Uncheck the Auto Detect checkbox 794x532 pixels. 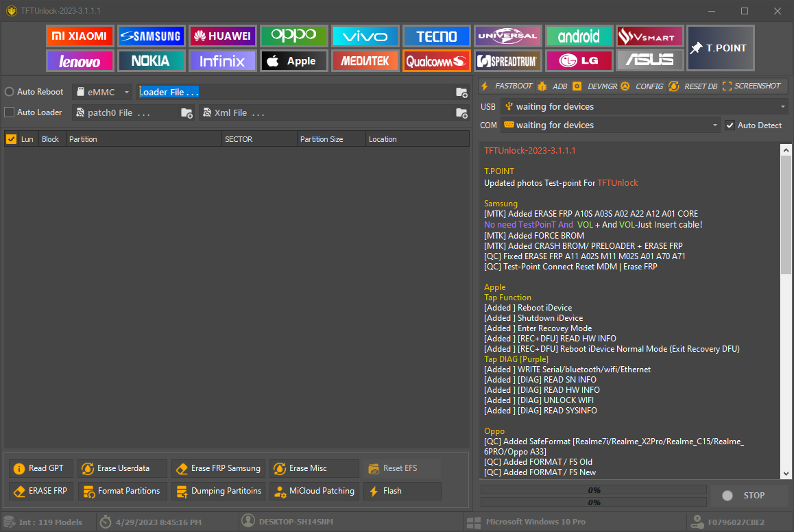pyautogui.click(x=730, y=125)
